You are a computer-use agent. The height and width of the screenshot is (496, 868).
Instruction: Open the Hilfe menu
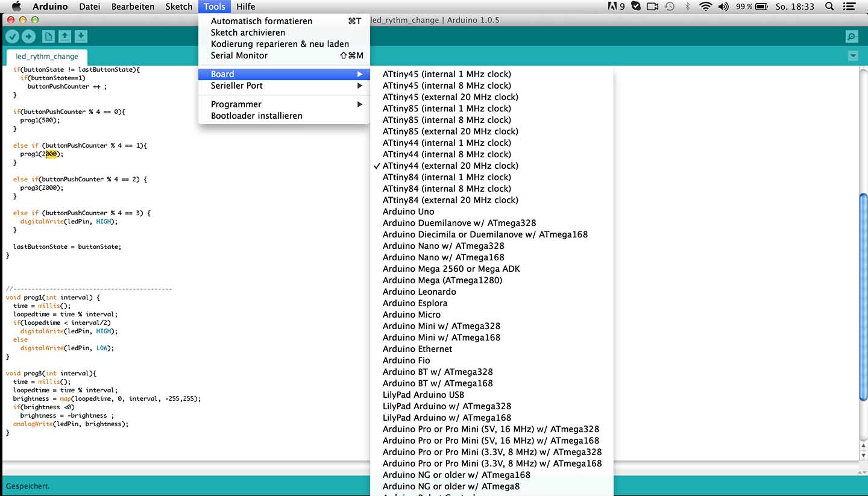(x=246, y=7)
